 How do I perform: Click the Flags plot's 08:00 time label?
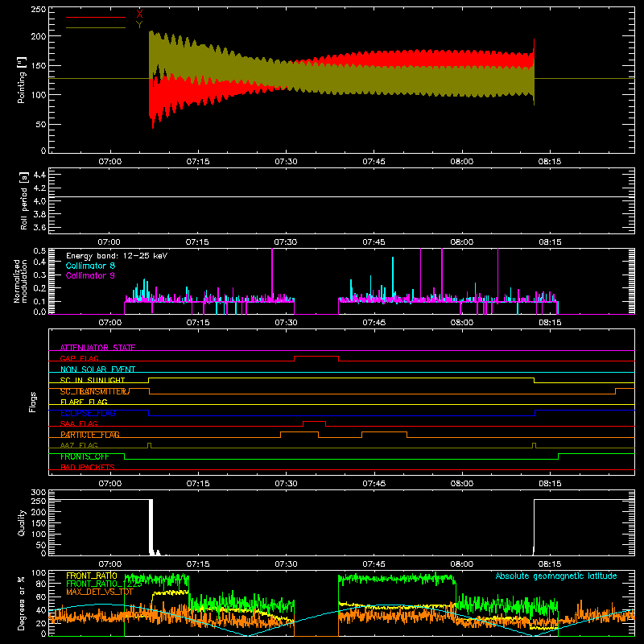point(461,484)
